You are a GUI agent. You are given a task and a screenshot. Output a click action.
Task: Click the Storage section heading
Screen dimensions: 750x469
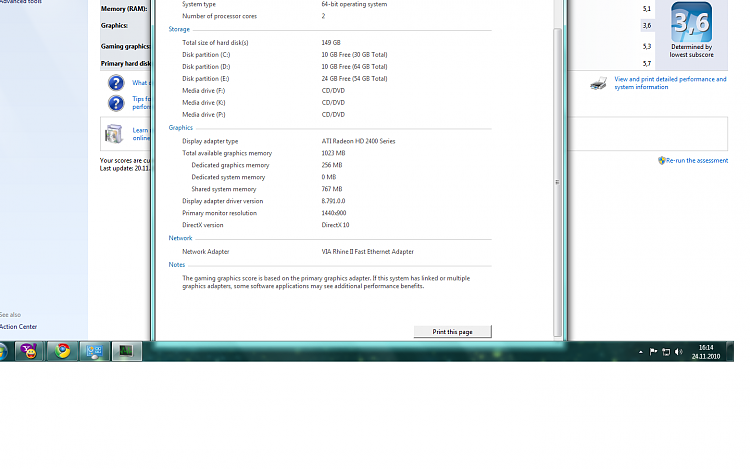[x=179, y=29]
